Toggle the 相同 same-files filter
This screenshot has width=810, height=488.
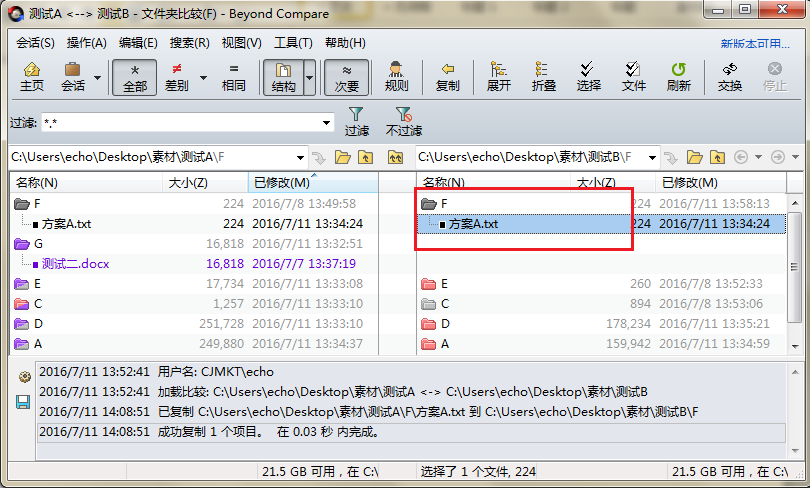click(x=233, y=77)
